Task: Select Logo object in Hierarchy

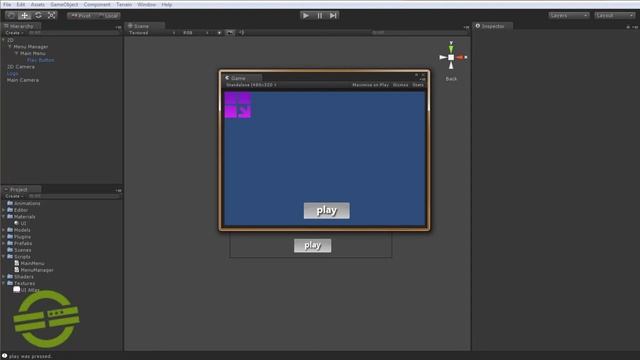Action: point(12,73)
